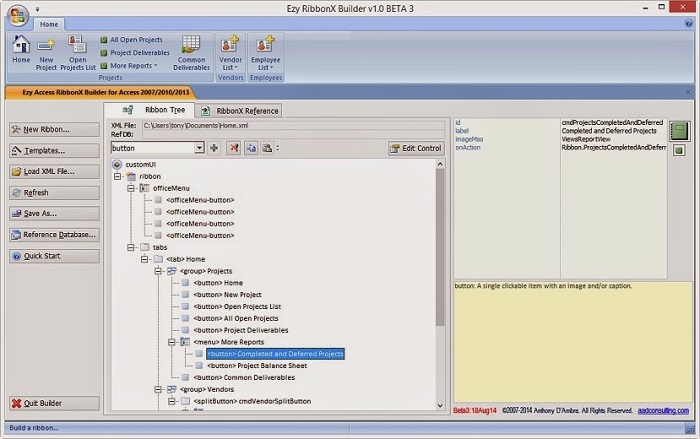Select <button> Home tree item
This screenshot has width=700, height=439.
[x=218, y=283]
